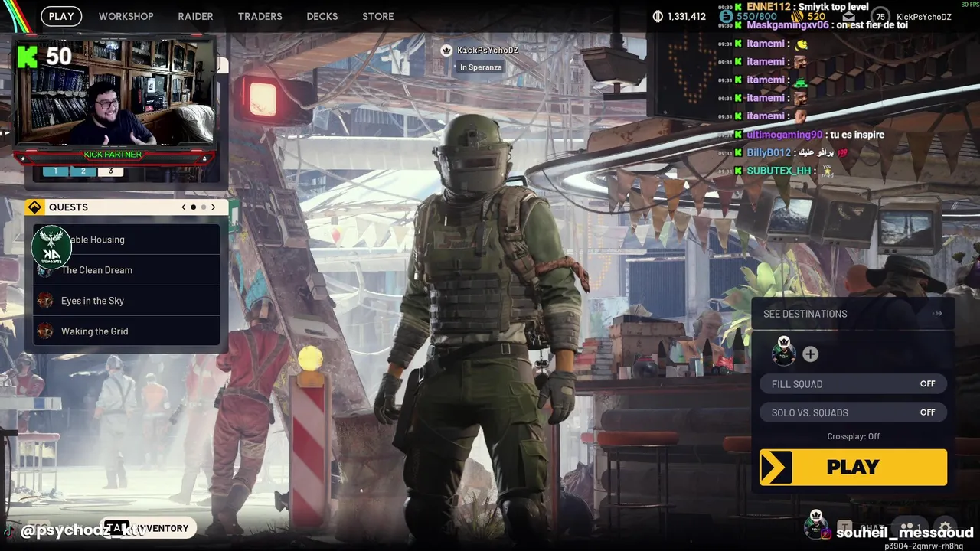
Task: Click the Kick badge beside ultimogaming90
Action: [739, 135]
